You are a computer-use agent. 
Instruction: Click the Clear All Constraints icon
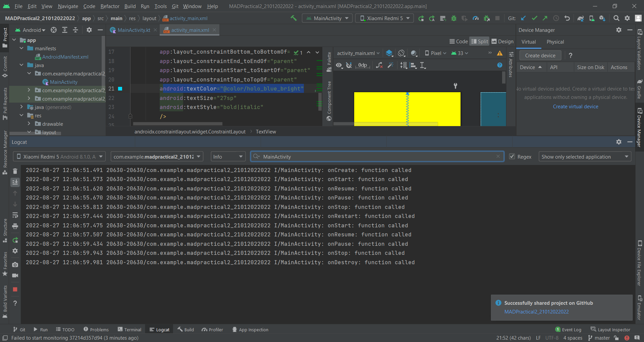coord(379,65)
